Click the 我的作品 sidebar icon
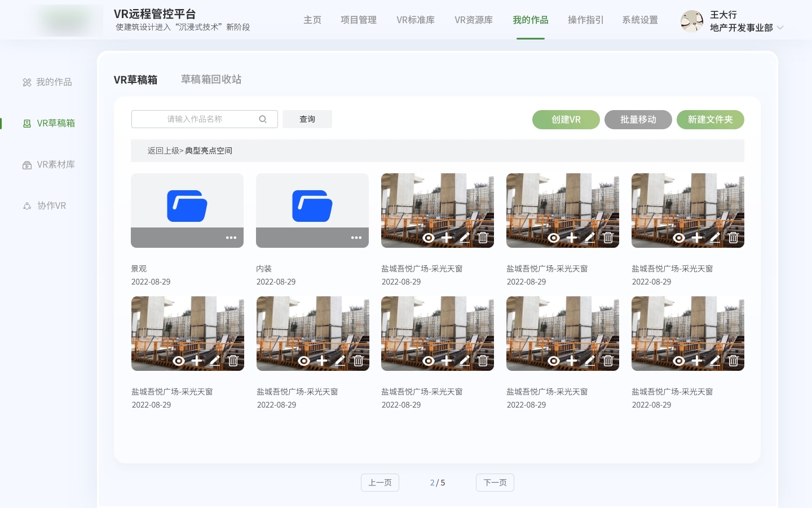Image resolution: width=812 pixels, height=508 pixels. [x=27, y=82]
